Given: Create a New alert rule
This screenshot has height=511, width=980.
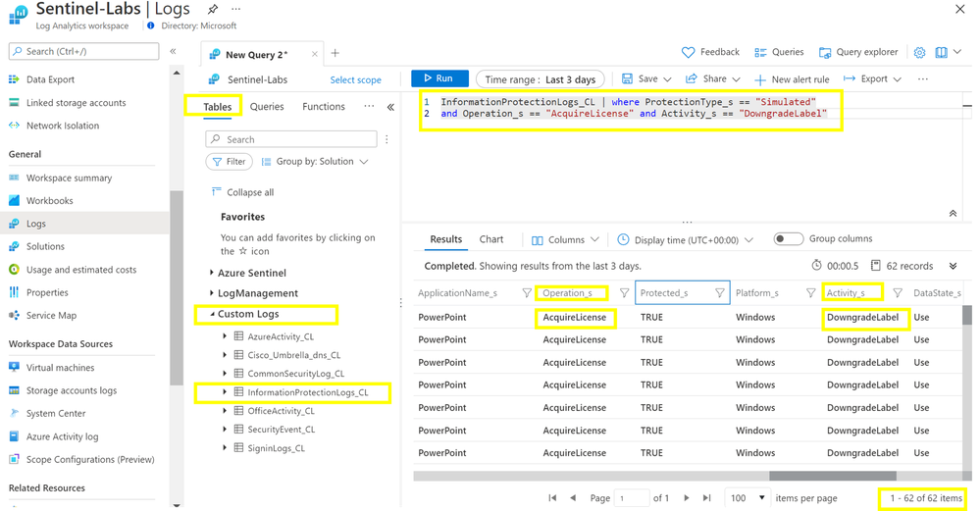Looking at the screenshot, I should coord(792,79).
